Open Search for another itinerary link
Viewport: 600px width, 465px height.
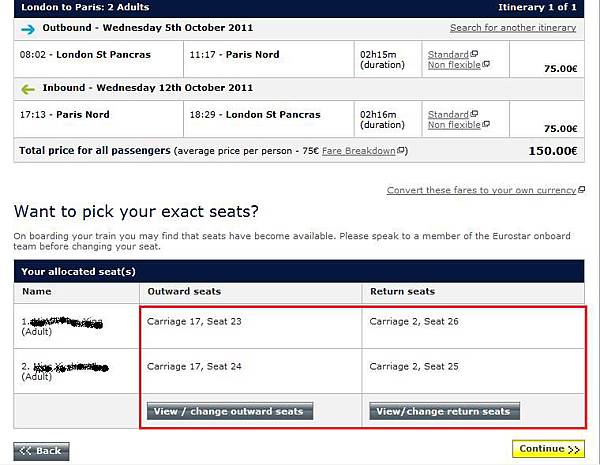tap(513, 28)
